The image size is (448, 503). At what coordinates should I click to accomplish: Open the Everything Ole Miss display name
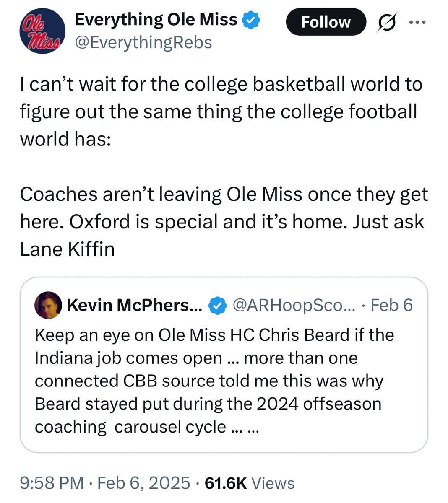click(156, 20)
